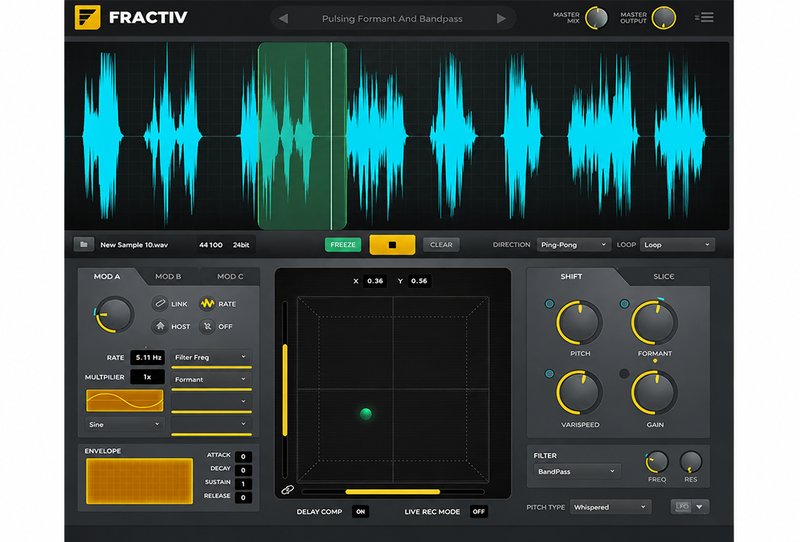Viewport: 800px width, 542px height.
Task: Open the Sine waveform shape dropdown
Action: (124, 424)
